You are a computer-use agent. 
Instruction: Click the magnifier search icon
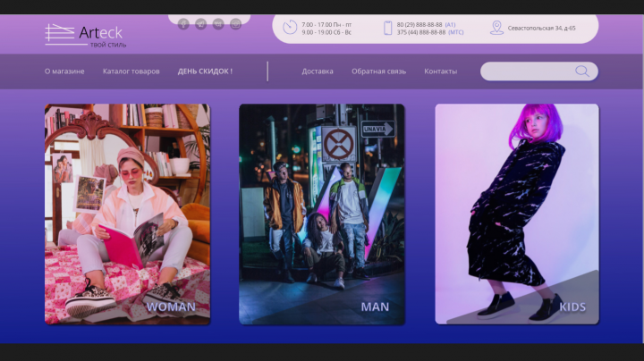[x=582, y=71]
